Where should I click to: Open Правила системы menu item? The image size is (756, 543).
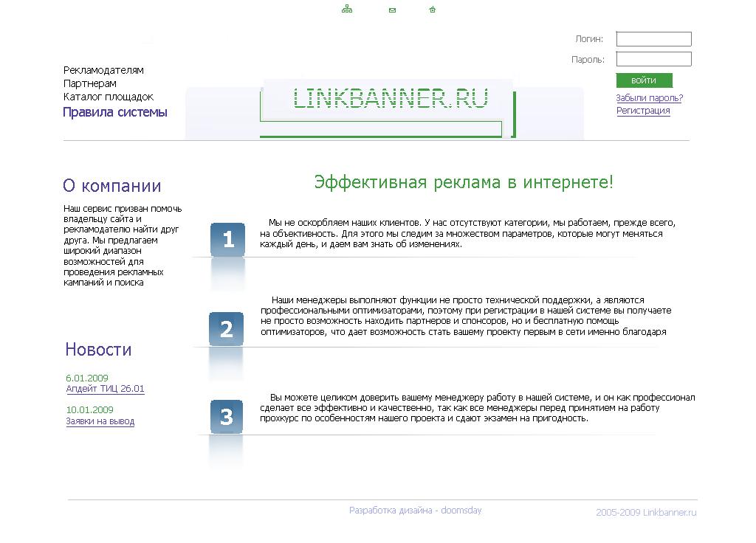click(114, 112)
